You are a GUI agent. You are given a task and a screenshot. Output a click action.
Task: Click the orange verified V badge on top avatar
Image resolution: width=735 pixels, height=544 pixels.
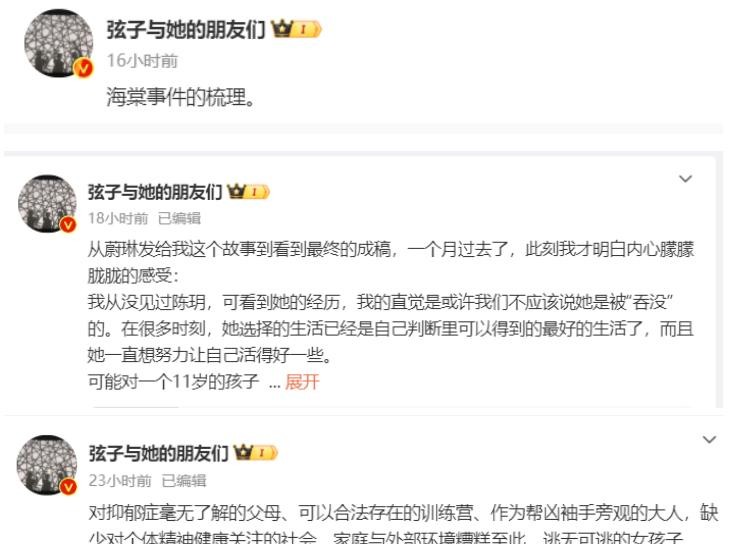[x=83, y=68]
